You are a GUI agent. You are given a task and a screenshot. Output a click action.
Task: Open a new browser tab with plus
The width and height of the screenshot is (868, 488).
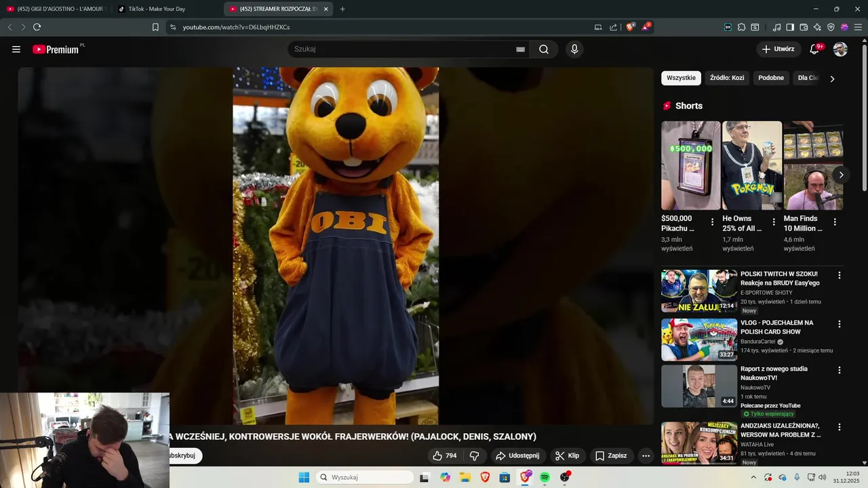pyautogui.click(x=342, y=9)
